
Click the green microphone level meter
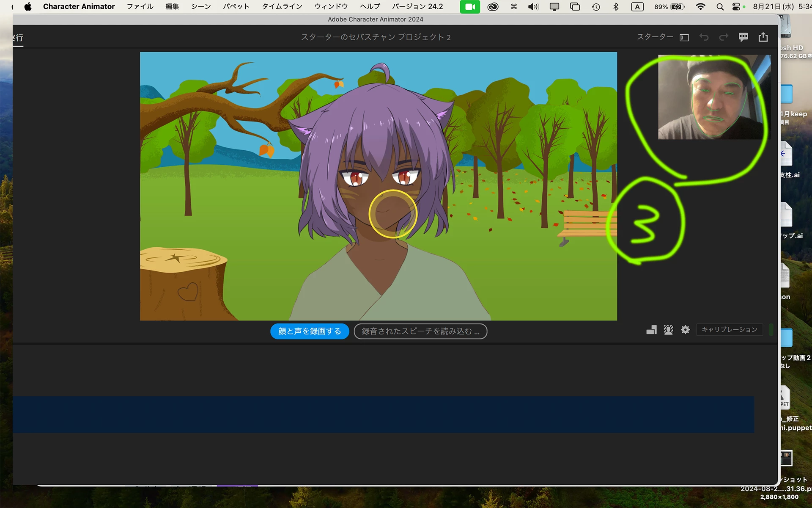pyautogui.click(x=771, y=330)
